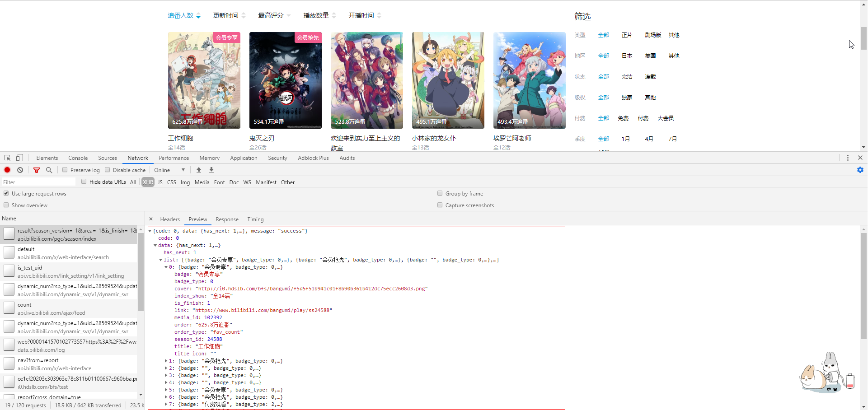Open DevTools settings gear
Screen dimensions: 868x410
point(860,170)
